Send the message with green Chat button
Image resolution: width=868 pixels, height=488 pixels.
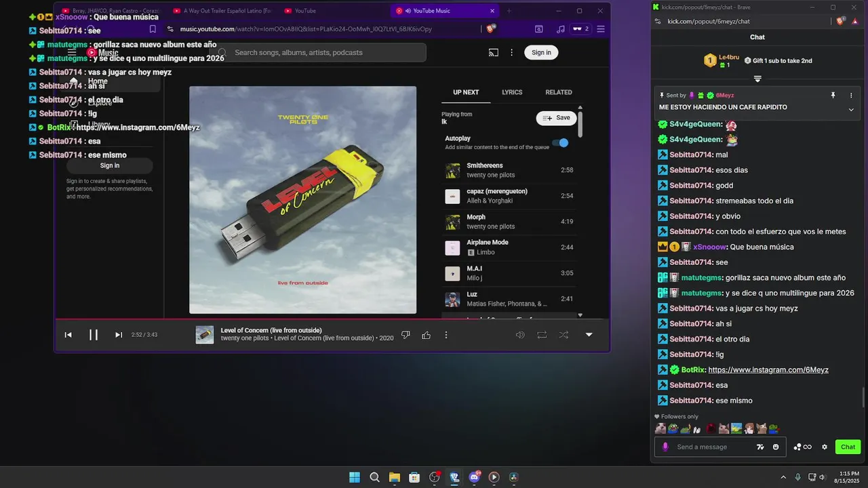[848, 447]
